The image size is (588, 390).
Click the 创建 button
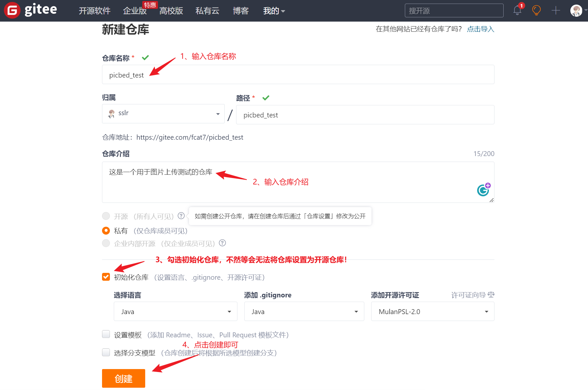[x=123, y=378]
